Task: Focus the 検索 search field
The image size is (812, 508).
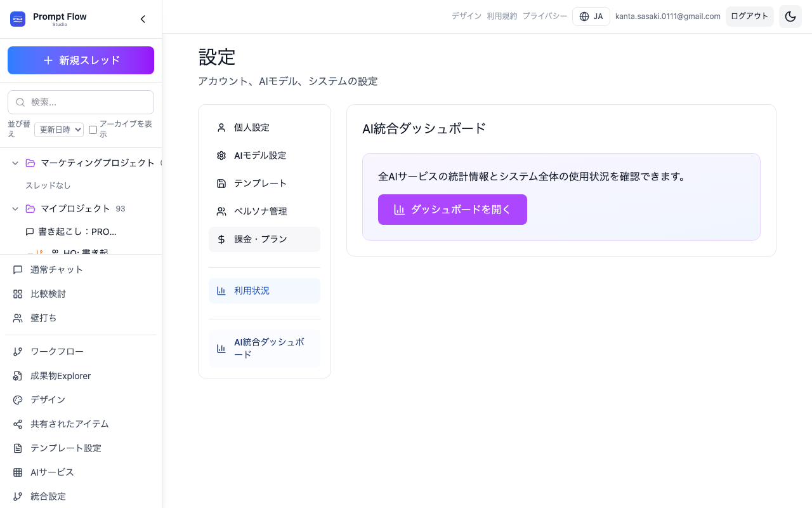Action: tap(81, 102)
